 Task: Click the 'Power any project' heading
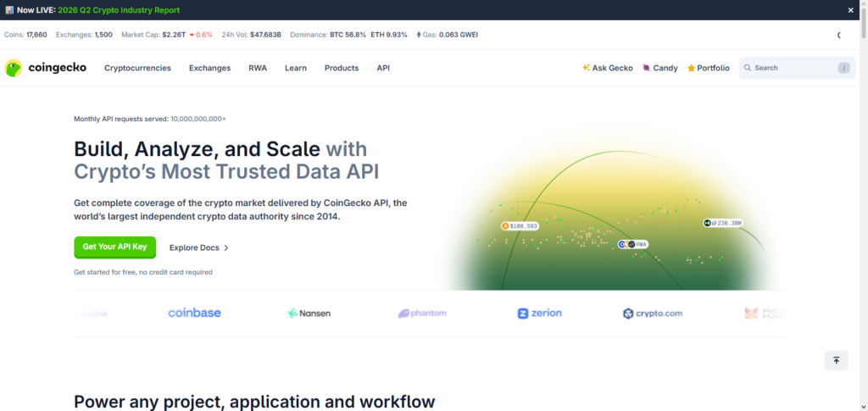coord(254,401)
